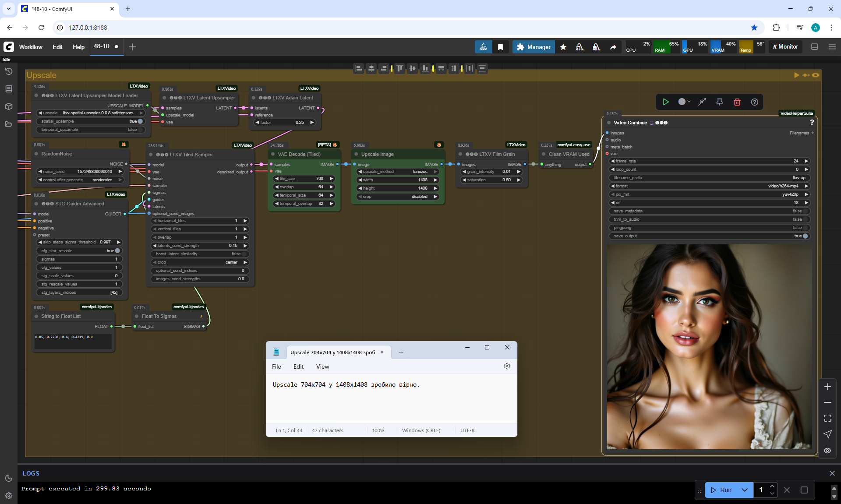Toggle save_output in Video Combine
Viewport: 841px width, 504px height.
(x=805, y=236)
